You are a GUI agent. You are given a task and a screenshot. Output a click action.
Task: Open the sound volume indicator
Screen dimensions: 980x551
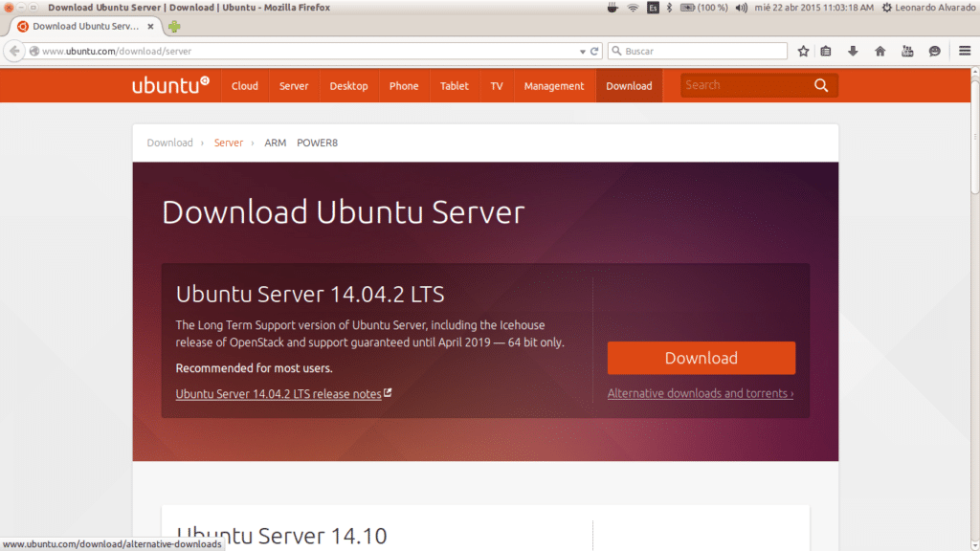[x=742, y=8]
